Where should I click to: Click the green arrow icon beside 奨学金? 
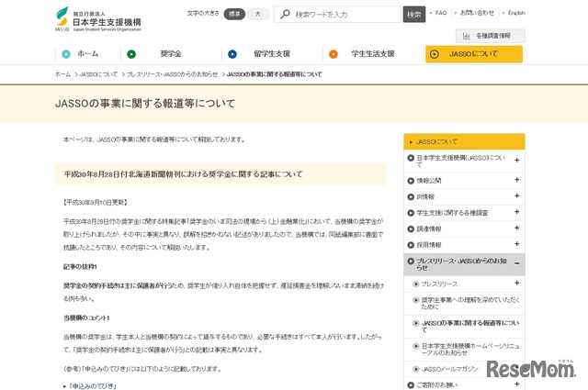(x=131, y=54)
